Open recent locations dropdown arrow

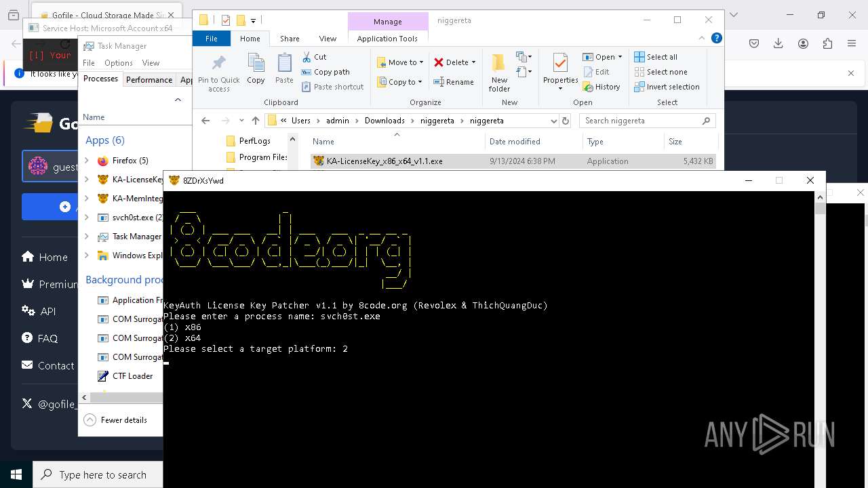pos(241,121)
